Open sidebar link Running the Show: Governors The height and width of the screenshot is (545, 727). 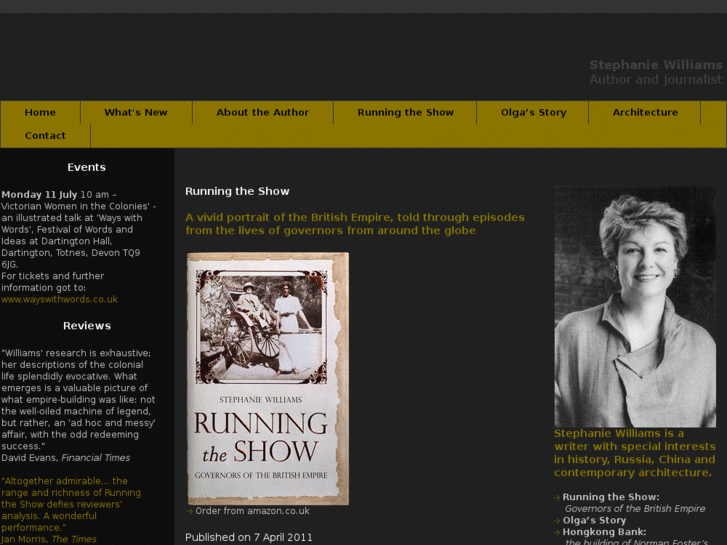click(x=611, y=497)
